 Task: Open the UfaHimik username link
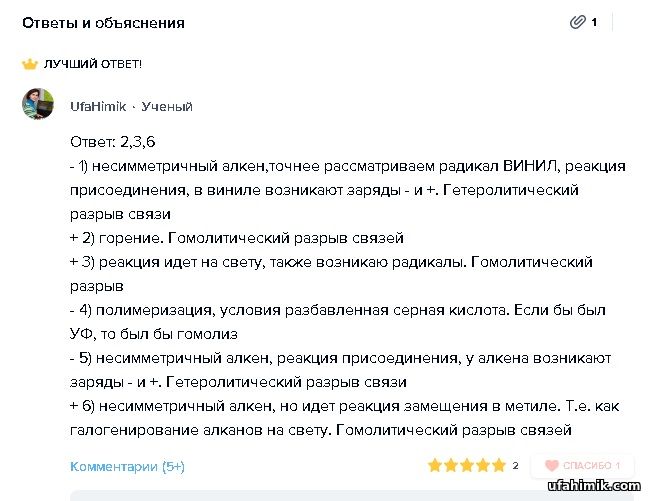click(x=98, y=107)
